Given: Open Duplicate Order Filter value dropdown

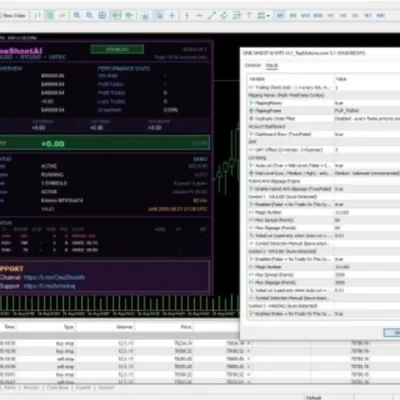Looking at the screenshot, I should [x=367, y=118].
